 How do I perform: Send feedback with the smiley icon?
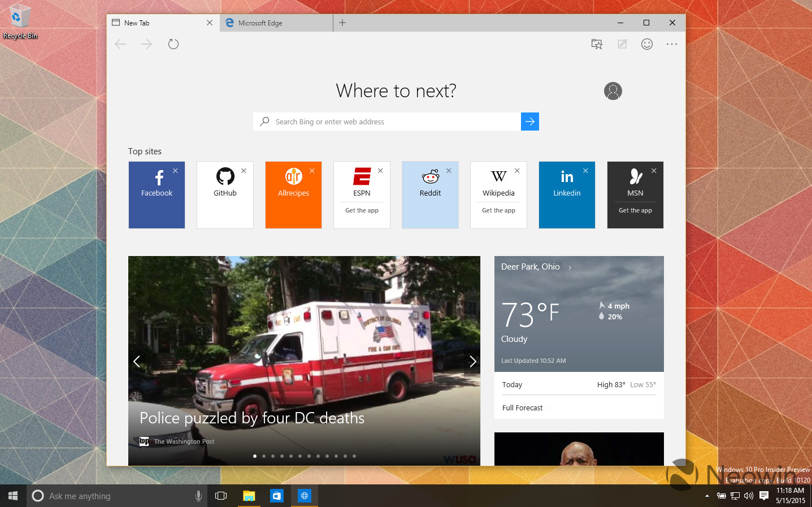click(x=647, y=44)
